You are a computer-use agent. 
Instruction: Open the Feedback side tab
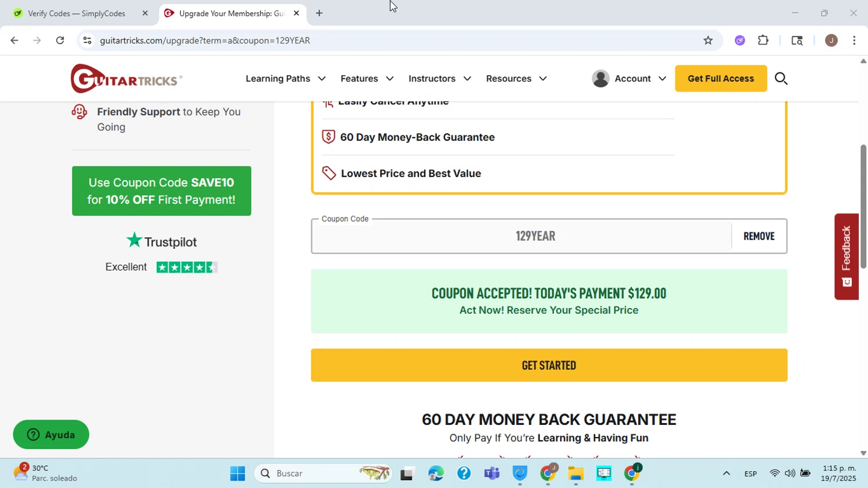pos(846,256)
